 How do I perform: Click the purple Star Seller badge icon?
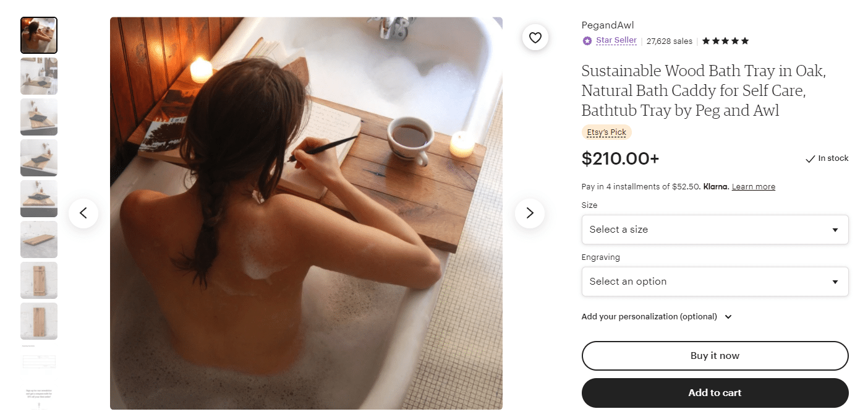click(x=587, y=41)
